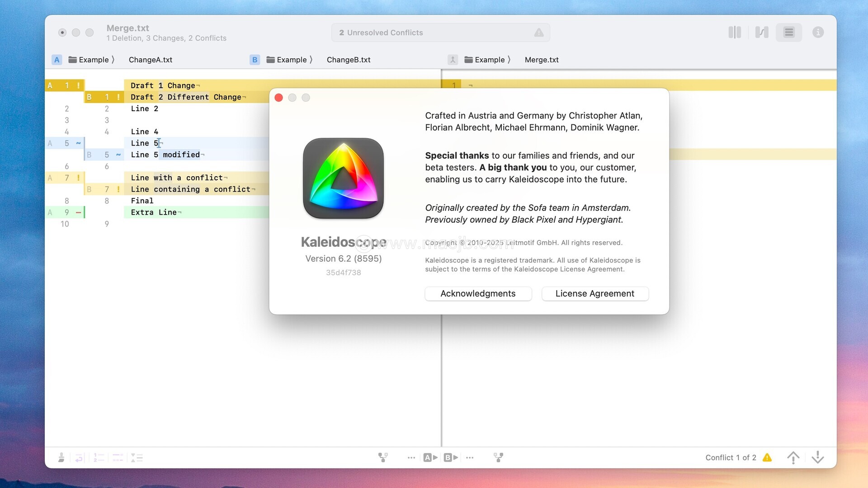This screenshot has height=488, width=868.
Task: Select line "Line with a conflict"
Action: coord(177,178)
